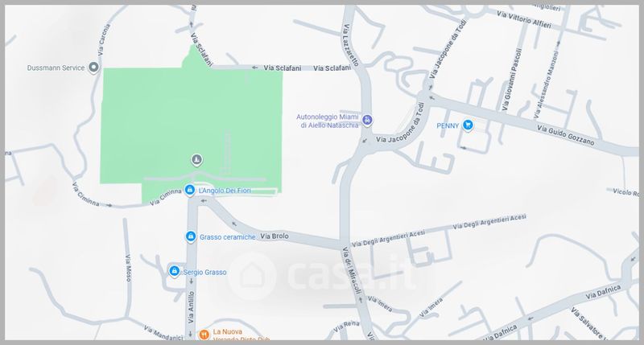
Task: Open the L'Angolo Dei Fiori label
Action: [225, 191]
